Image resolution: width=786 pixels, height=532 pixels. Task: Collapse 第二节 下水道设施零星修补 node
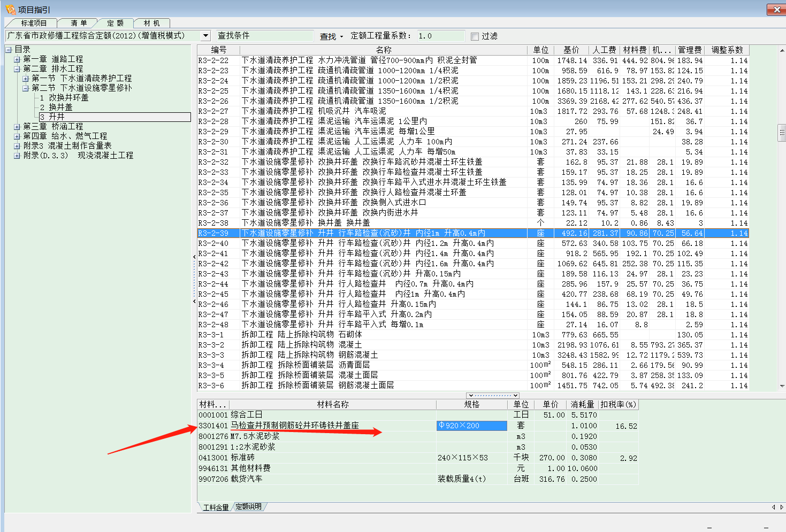[26, 88]
